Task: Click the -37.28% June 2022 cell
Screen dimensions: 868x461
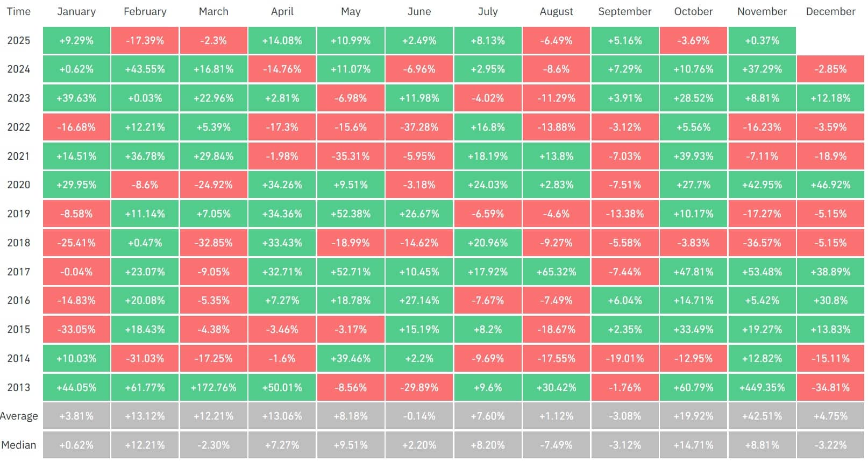Action: 419,127
